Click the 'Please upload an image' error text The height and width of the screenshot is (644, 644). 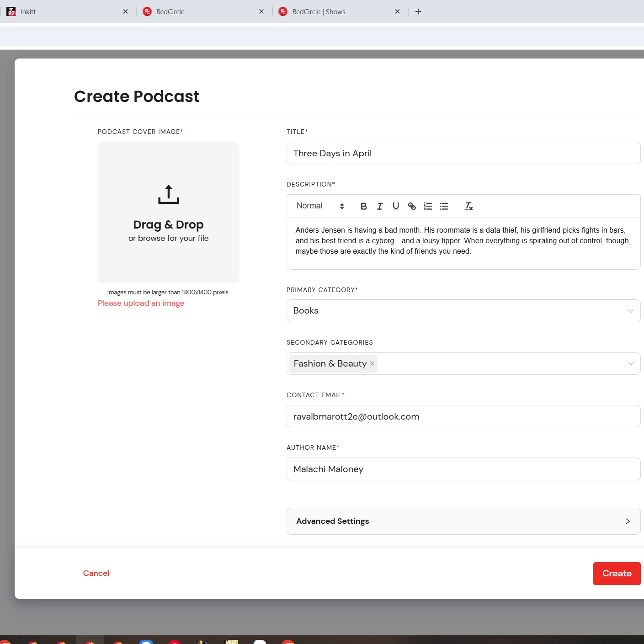coord(141,303)
